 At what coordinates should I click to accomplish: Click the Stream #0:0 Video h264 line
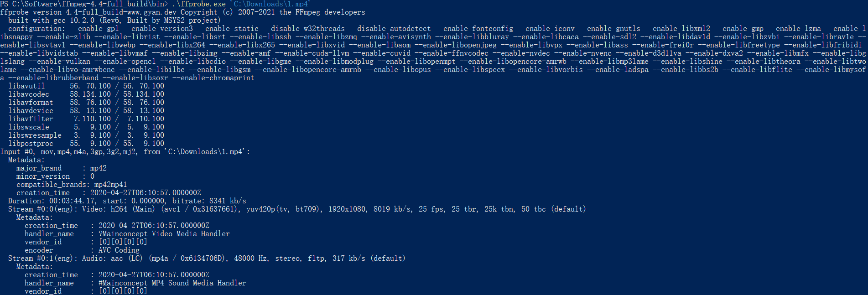297,209
